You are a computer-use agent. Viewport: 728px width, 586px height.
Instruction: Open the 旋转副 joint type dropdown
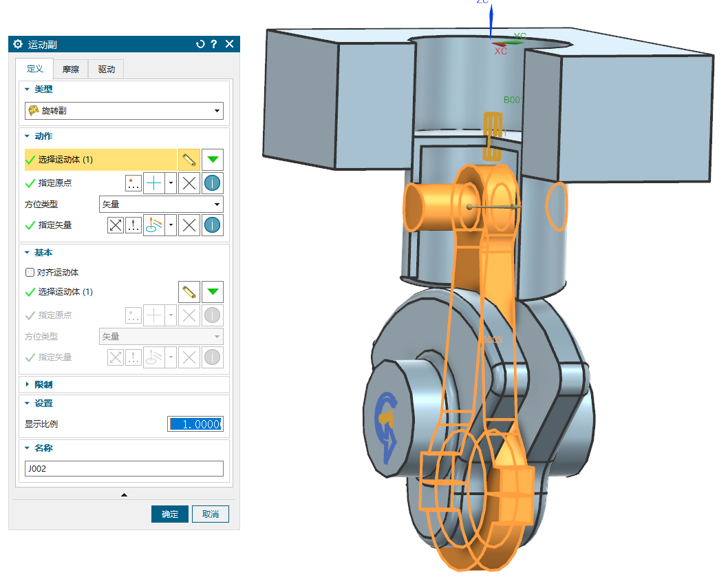click(124, 110)
